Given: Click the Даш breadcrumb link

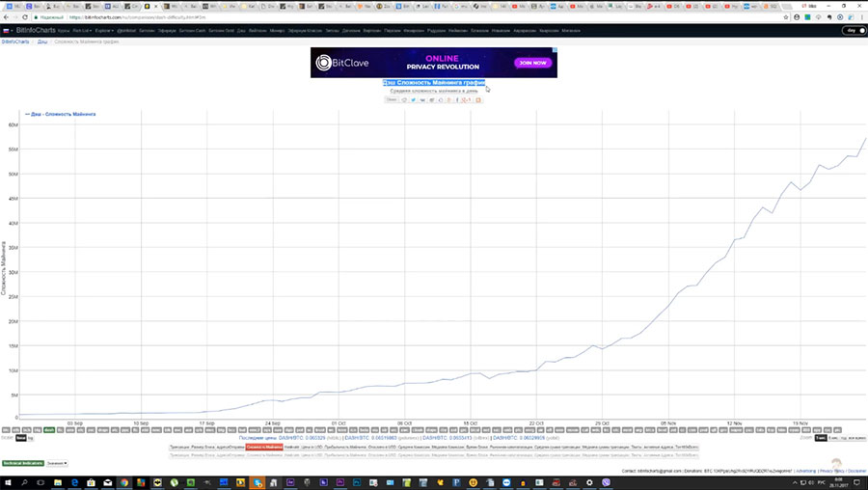Looking at the screenshot, I should [42, 41].
